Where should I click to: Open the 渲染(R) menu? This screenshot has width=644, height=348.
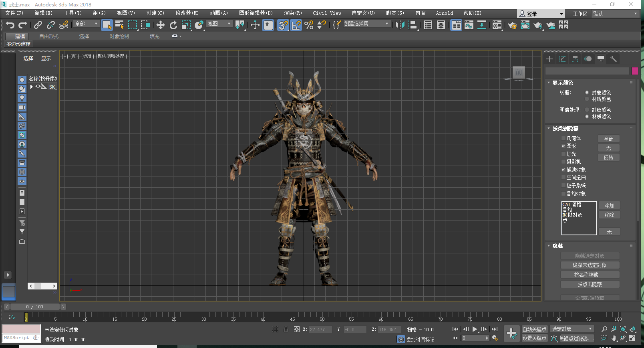click(x=293, y=13)
